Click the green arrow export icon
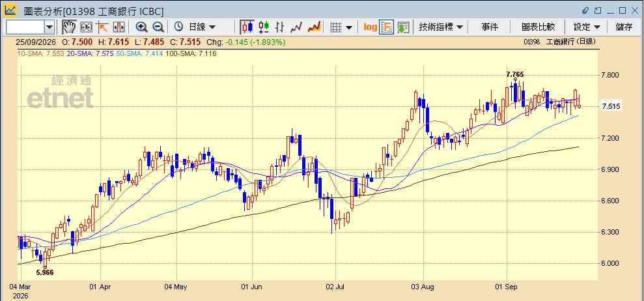The image size is (644, 301). [403, 27]
